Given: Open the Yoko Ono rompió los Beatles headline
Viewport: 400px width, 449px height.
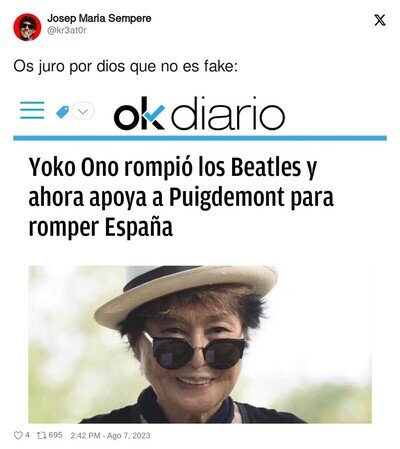Looking at the screenshot, I should [181, 197].
